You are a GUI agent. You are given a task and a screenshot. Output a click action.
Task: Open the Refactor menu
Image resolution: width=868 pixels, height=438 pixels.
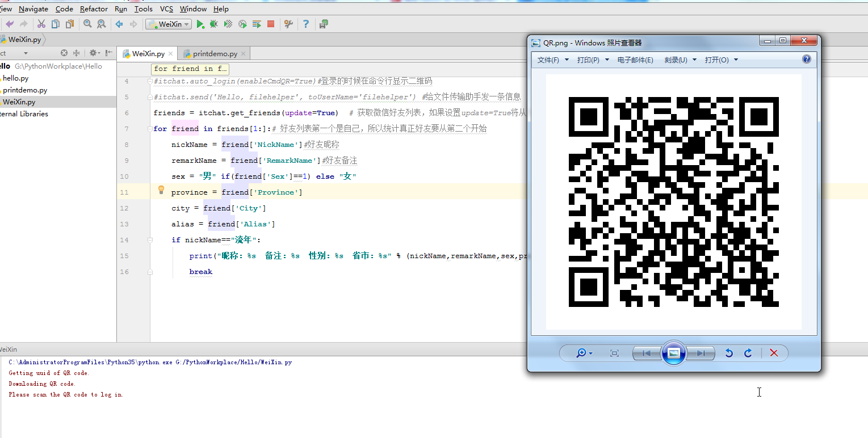coord(94,9)
